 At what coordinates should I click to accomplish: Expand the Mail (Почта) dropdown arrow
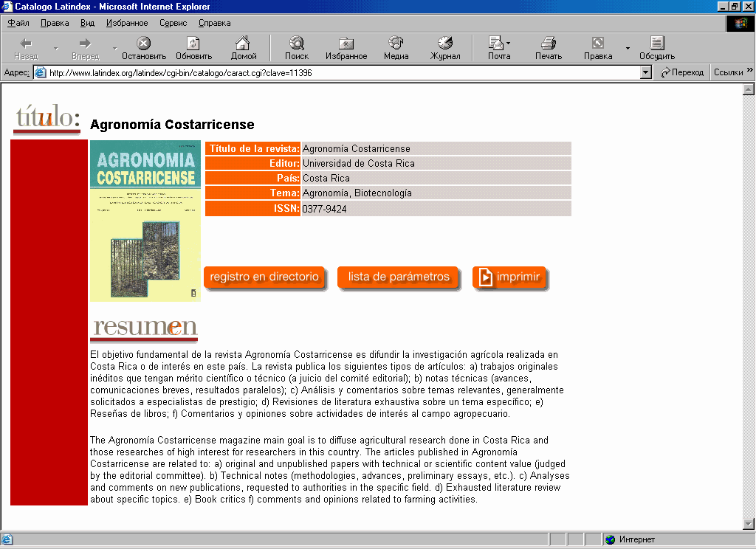tap(508, 44)
